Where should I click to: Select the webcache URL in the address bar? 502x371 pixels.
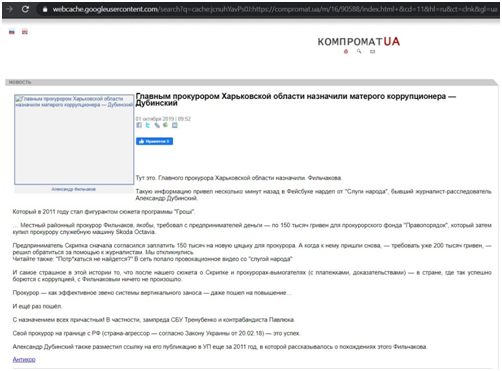click(275, 9)
